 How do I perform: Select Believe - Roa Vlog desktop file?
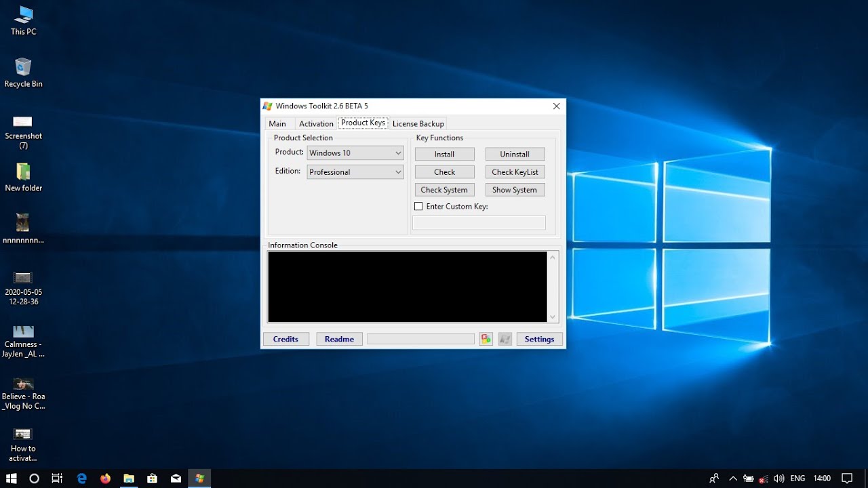tap(23, 393)
